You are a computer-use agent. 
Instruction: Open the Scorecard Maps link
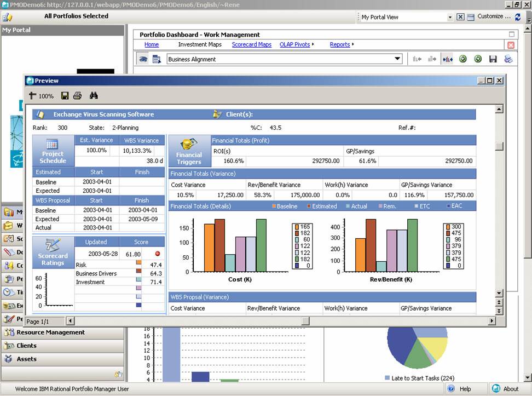point(251,44)
